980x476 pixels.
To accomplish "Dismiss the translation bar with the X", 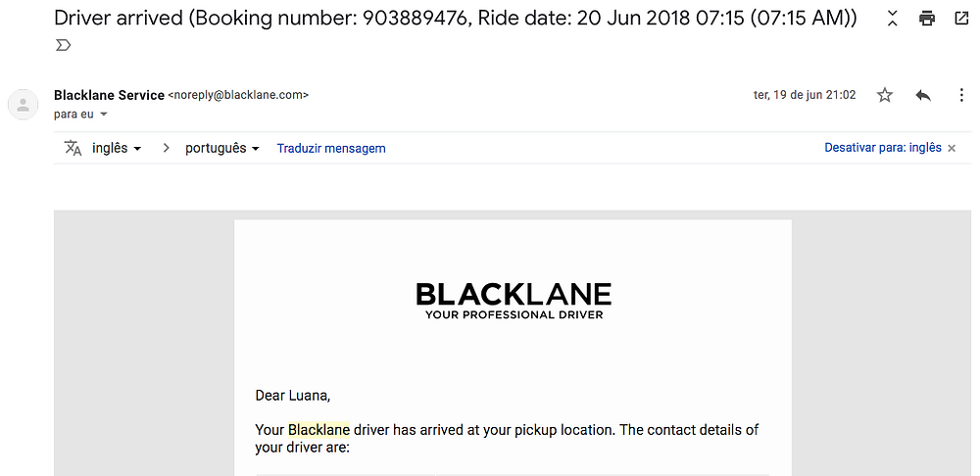I will click(952, 149).
